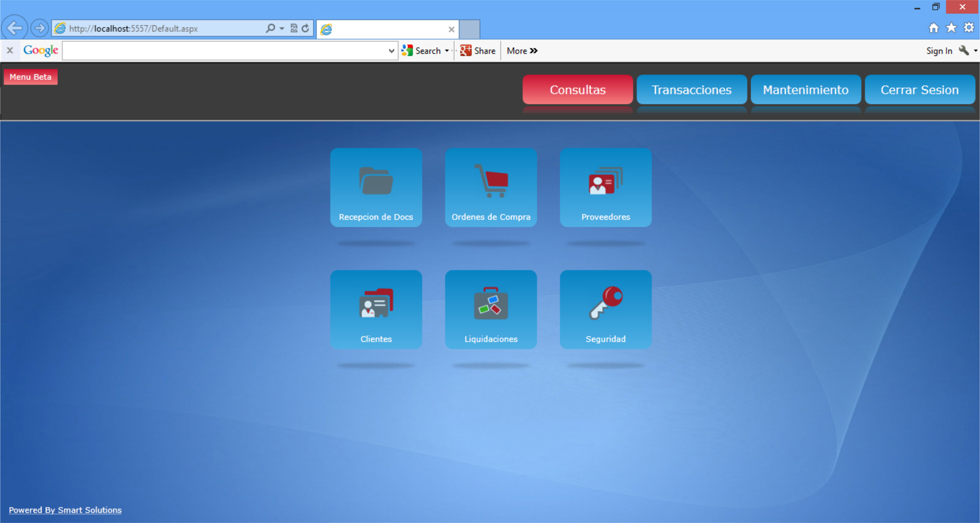Open the Proveedores contact cards tile
Screen dimensions: 980x523
point(606,187)
